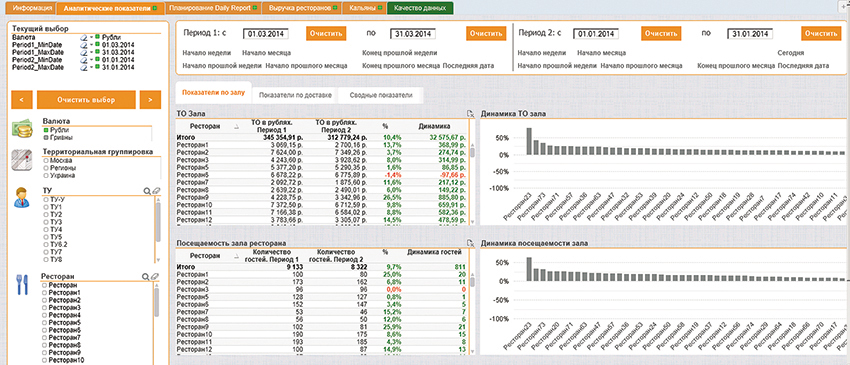This screenshot has height=365, width=850.
Task: Open search in the ТУ list box
Action: (147, 191)
